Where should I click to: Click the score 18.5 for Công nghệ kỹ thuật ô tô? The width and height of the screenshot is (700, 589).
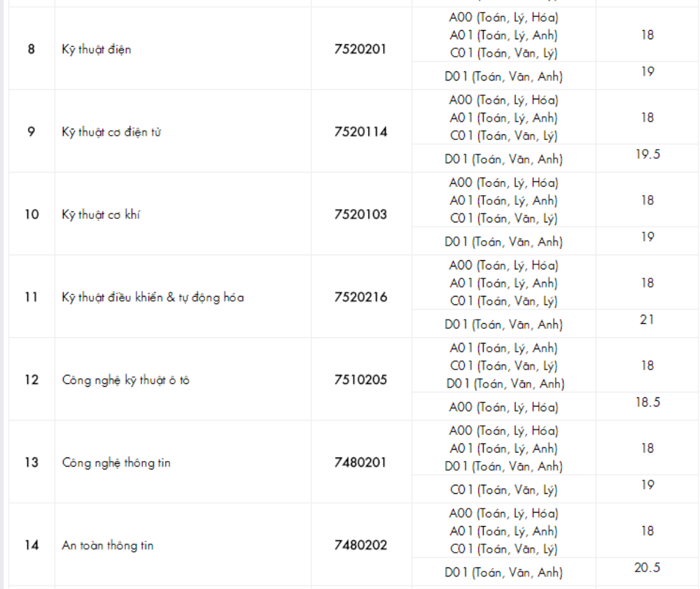point(647,402)
